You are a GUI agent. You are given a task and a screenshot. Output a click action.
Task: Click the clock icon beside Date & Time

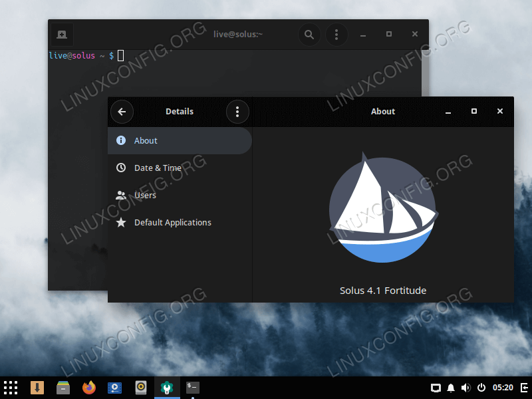[121, 168]
